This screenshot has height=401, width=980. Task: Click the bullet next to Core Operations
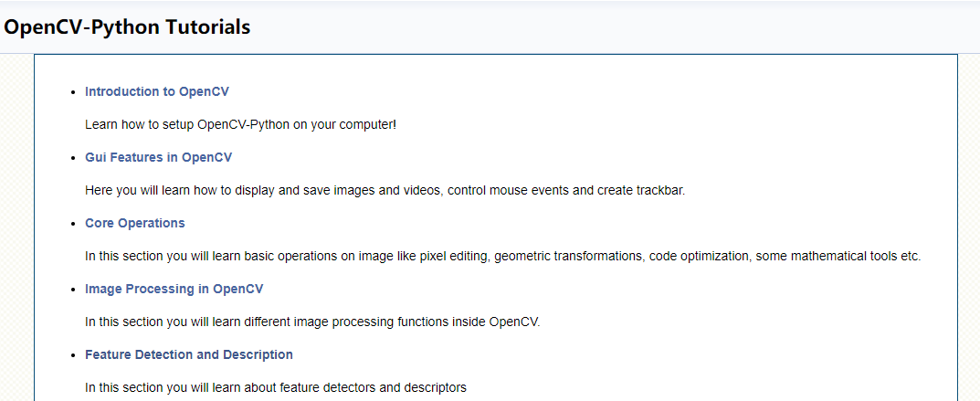click(73, 224)
